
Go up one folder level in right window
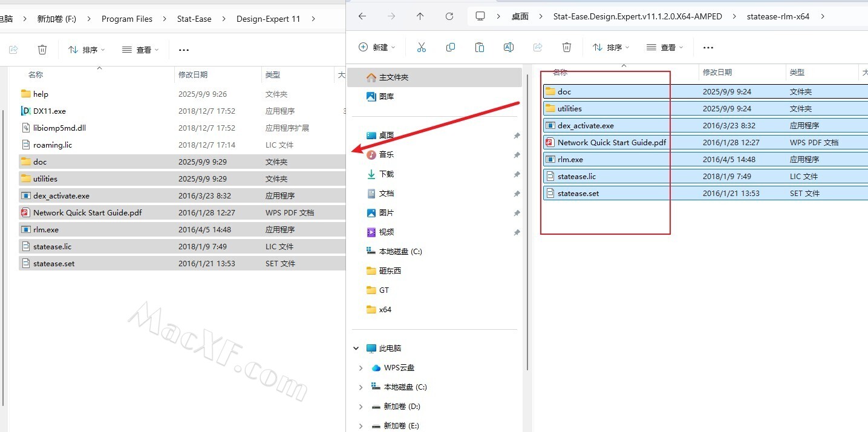click(420, 16)
